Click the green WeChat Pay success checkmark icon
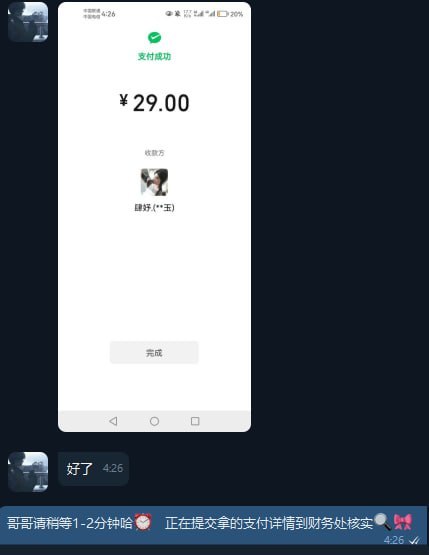The height and width of the screenshot is (555, 429). tap(154, 37)
